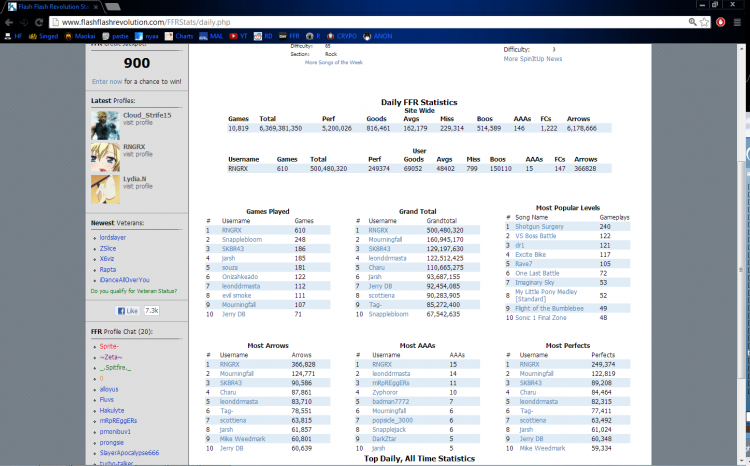Image resolution: width=750 pixels, height=466 pixels.
Task: Open the Lydia.N profile avatar
Action: (x=105, y=188)
